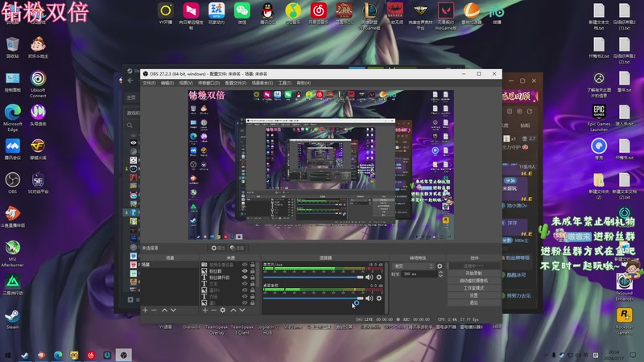Toggle visibility of 文本 source
This screenshot has width=644, height=362.
click(x=245, y=284)
